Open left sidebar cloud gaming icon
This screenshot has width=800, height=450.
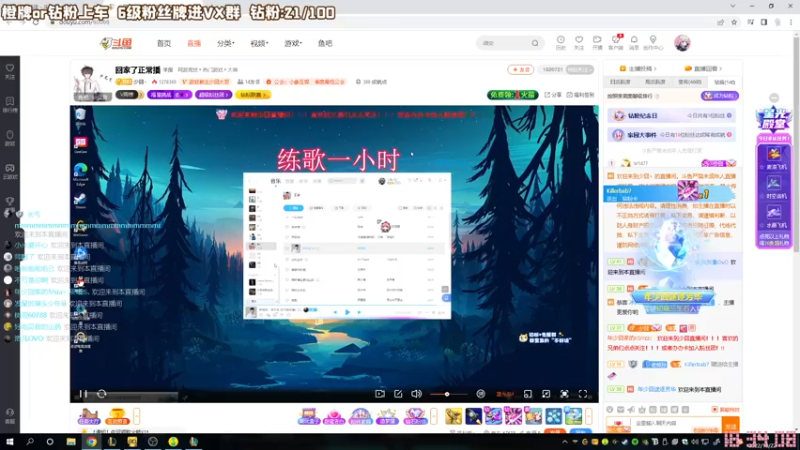10,171
